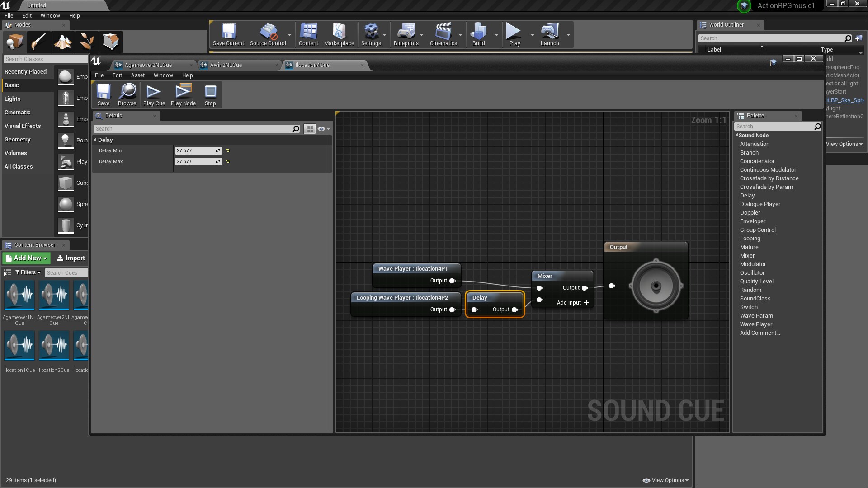Stop sound cue playback
This screenshot has width=868, height=488.
210,94
